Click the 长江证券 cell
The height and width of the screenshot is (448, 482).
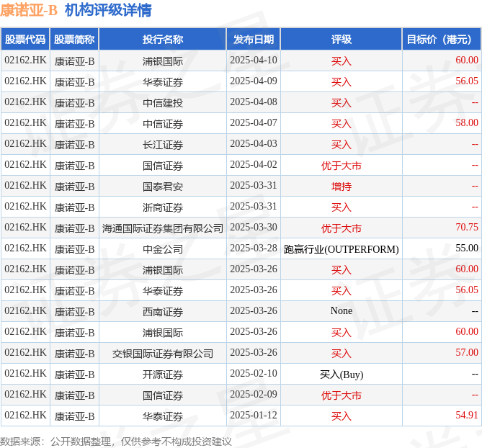pyautogui.click(x=163, y=145)
